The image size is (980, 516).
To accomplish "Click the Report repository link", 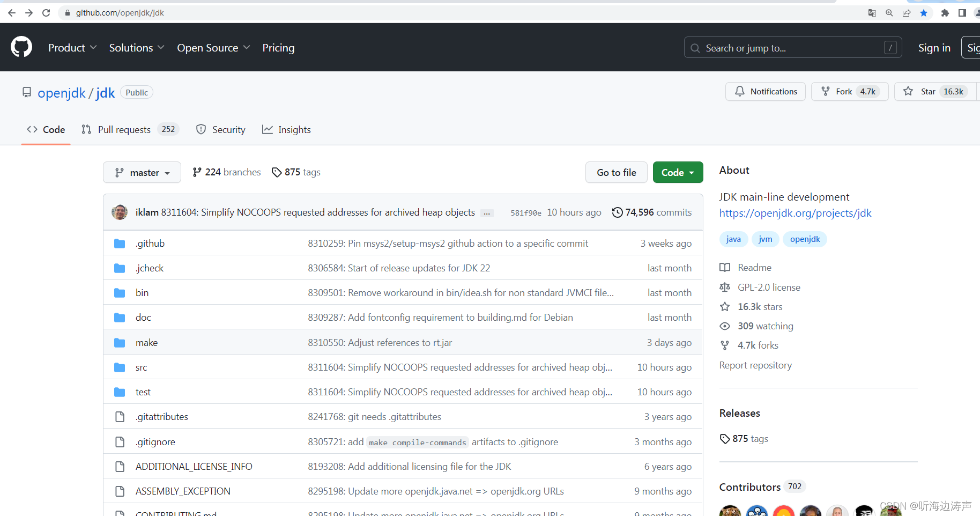I will [755, 365].
